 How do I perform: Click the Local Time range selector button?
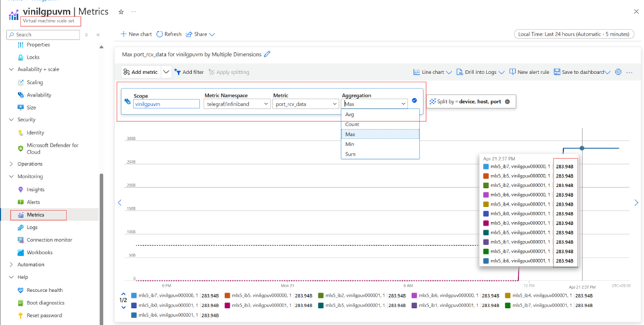573,34
